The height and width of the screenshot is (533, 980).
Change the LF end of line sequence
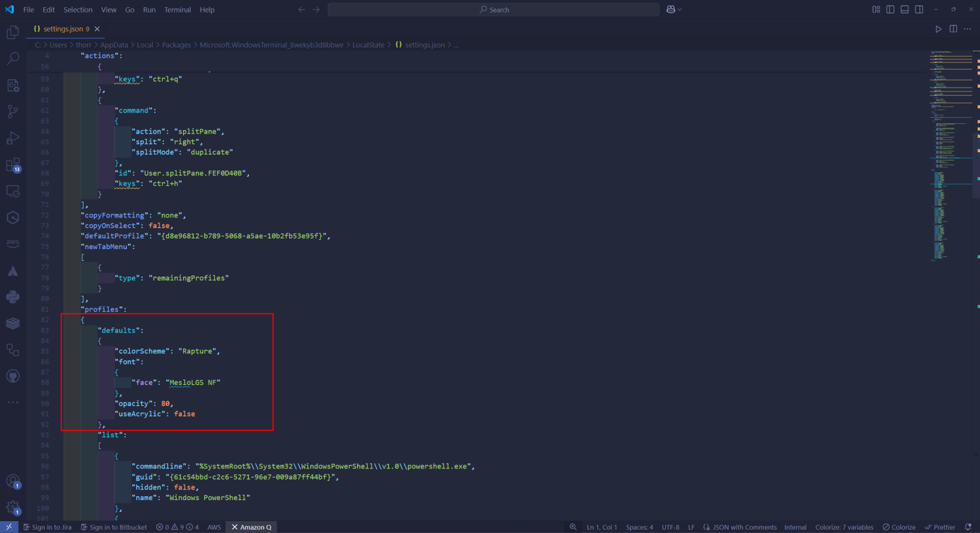pyautogui.click(x=692, y=527)
